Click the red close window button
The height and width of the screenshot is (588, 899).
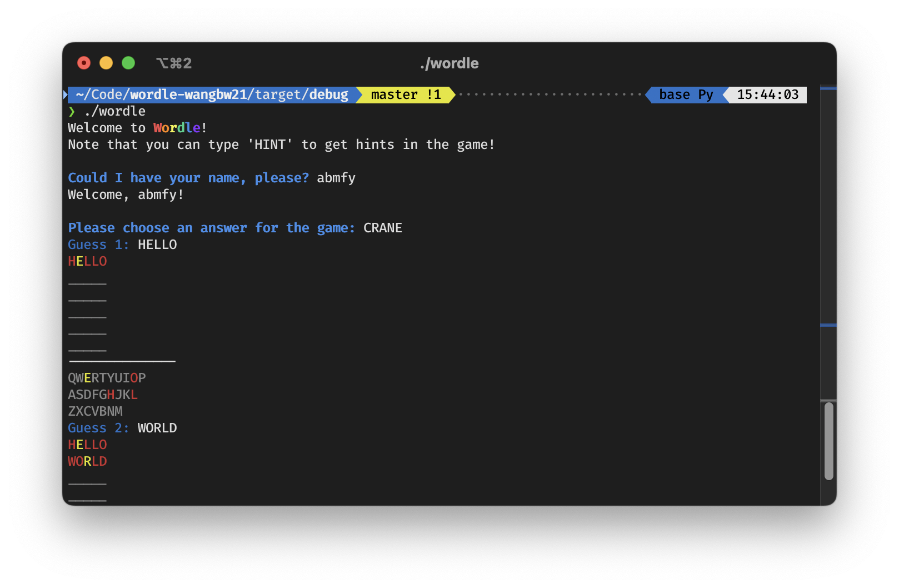84,63
